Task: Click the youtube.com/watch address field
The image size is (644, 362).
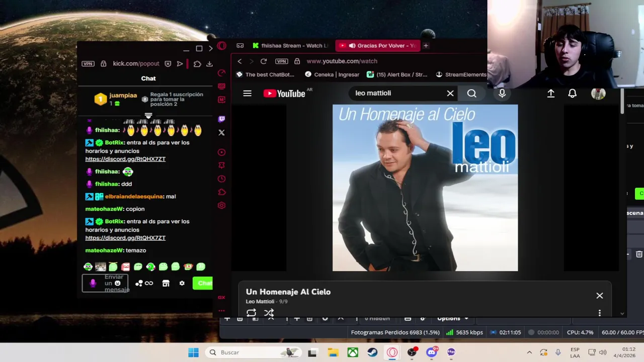Action: tap(342, 61)
